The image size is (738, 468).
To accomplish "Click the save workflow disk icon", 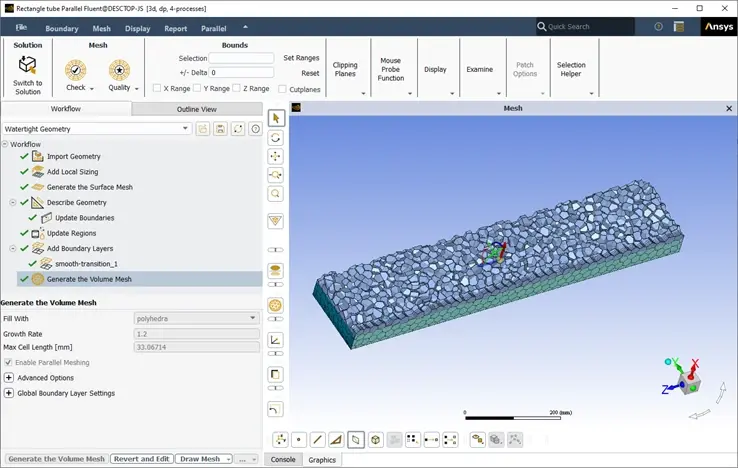I will pyautogui.click(x=220, y=129).
